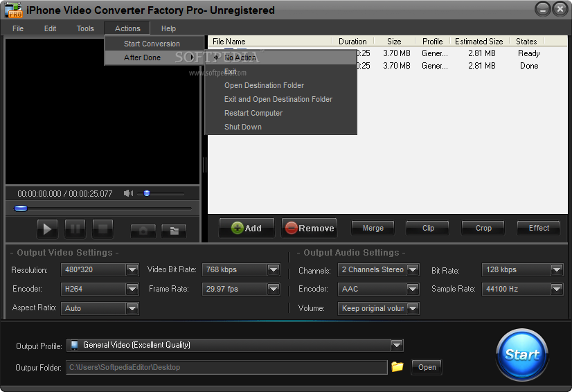The height and width of the screenshot is (392, 572).
Task: Click the Add button
Action: 247,228
